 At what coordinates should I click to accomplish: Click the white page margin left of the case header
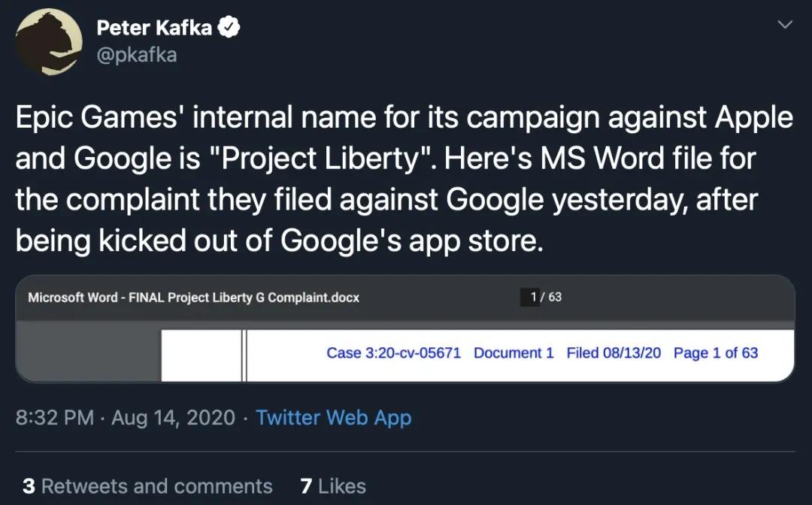point(200,355)
